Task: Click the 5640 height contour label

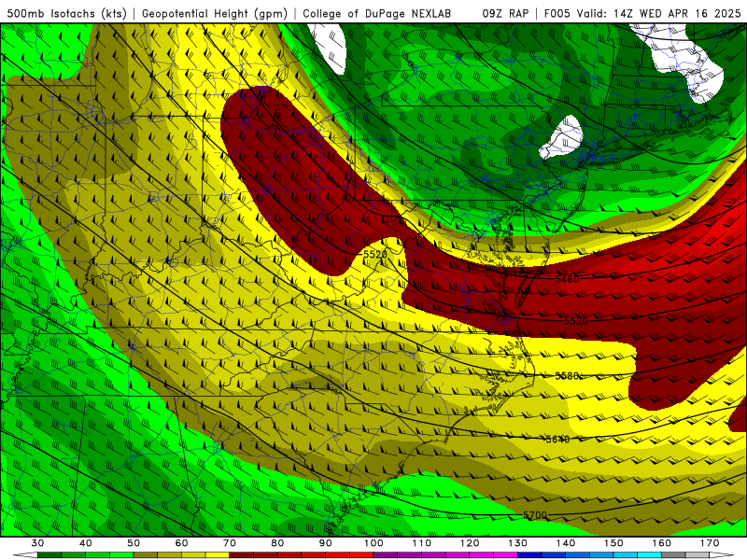Action: click(557, 439)
